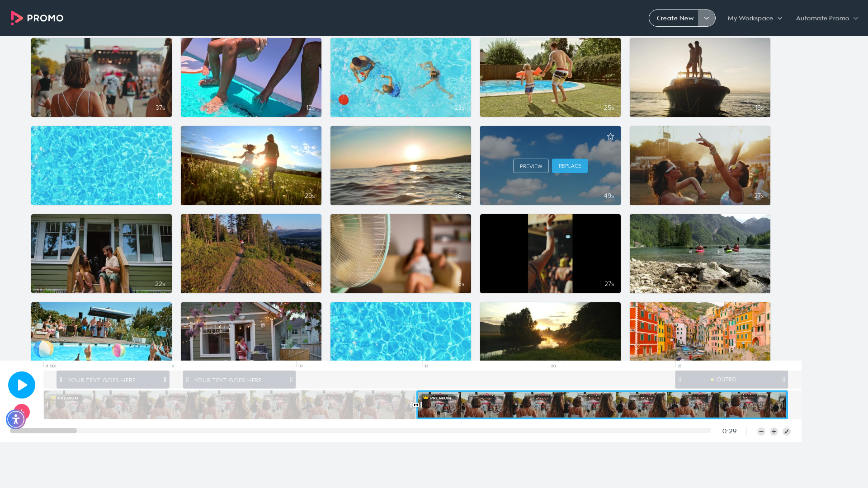Select the first YOUR TEXT GOES HERE block
Image resolution: width=868 pixels, height=488 pixels.
point(113,380)
